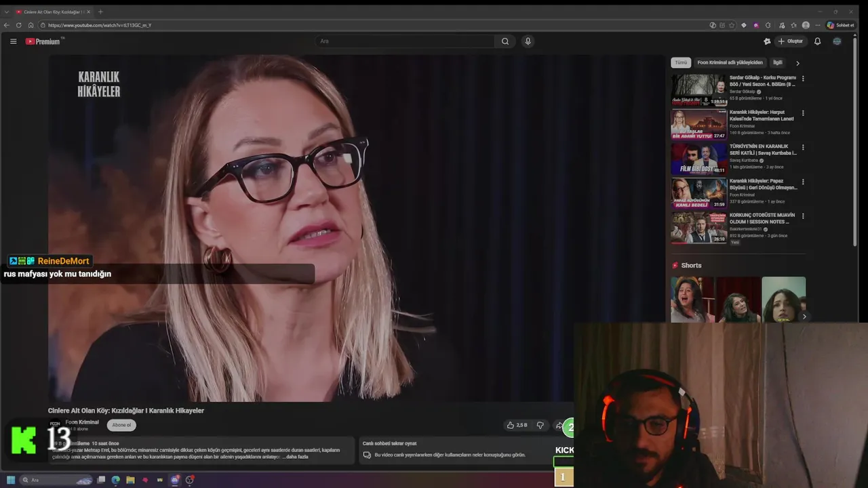This screenshot has width=868, height=488.
Task: Open more options for Savaş Kurtbaba video
Action: click(x=803, y=147)
